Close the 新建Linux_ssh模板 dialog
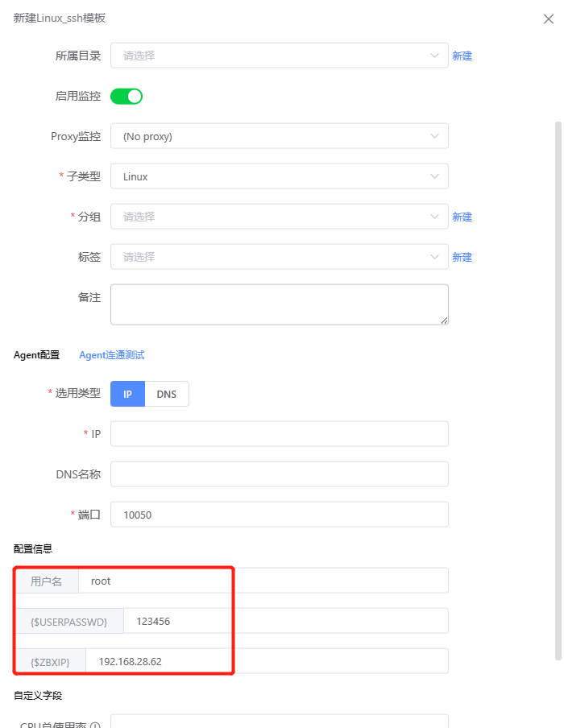 548,19
